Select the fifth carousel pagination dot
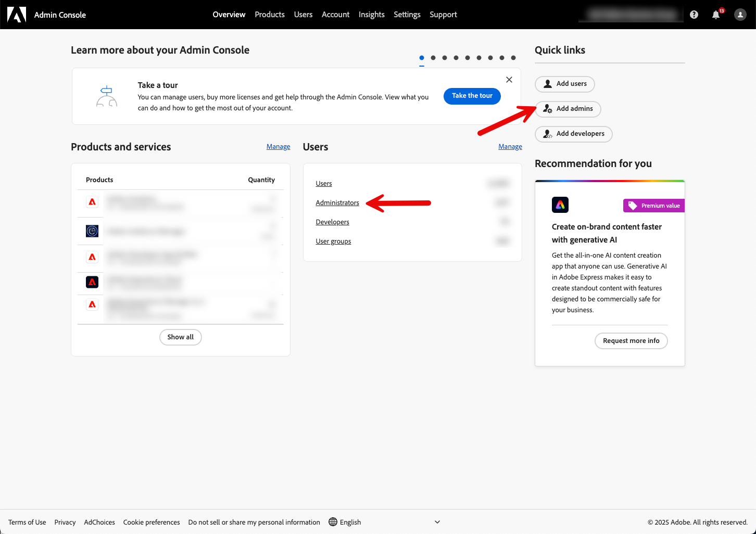756x534 pixels. pos(468,58)
